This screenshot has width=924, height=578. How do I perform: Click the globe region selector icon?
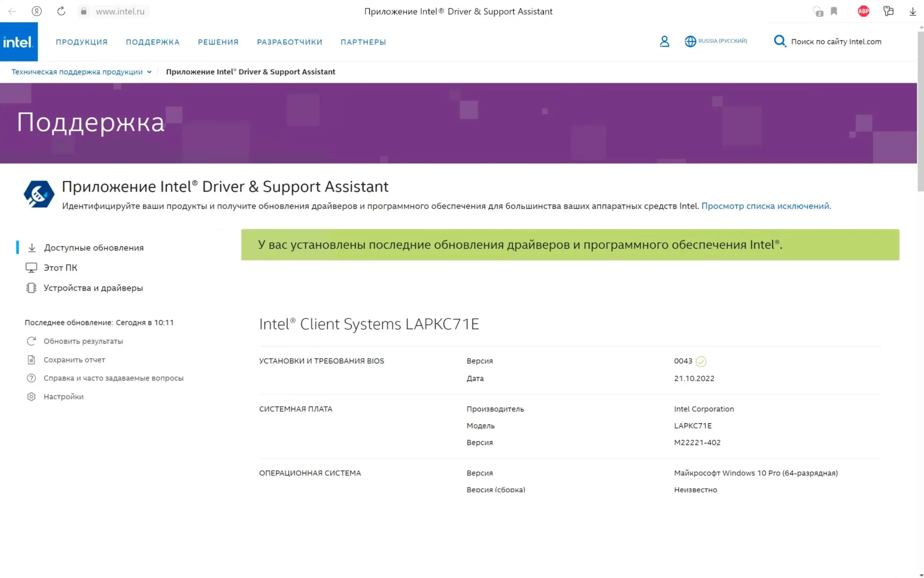point(690,41)
